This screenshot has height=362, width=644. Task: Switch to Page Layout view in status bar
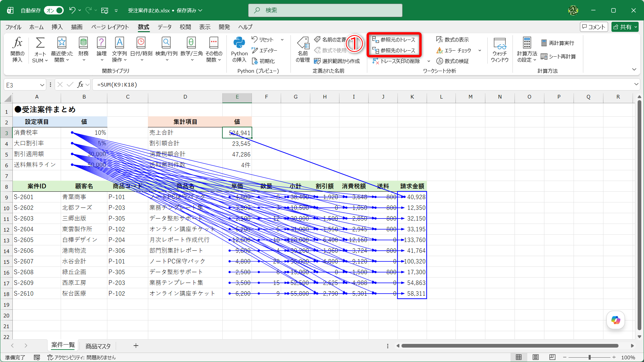[536, 357]
